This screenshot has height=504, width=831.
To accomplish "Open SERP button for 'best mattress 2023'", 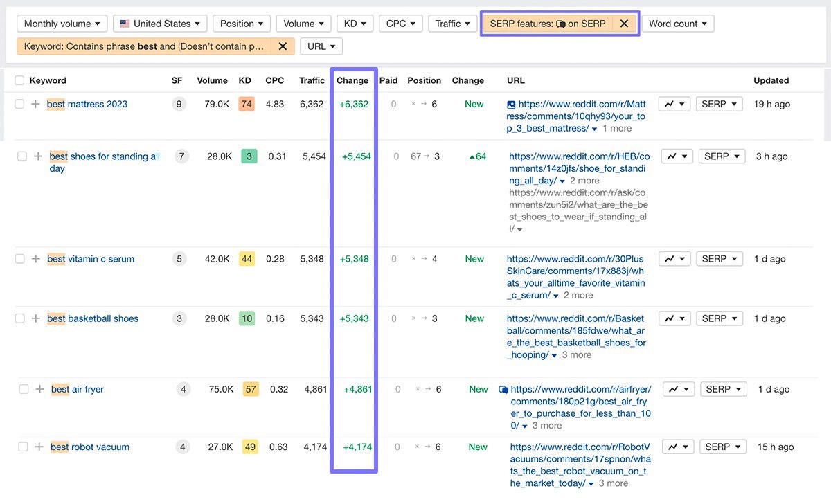I will coord(719,104).
